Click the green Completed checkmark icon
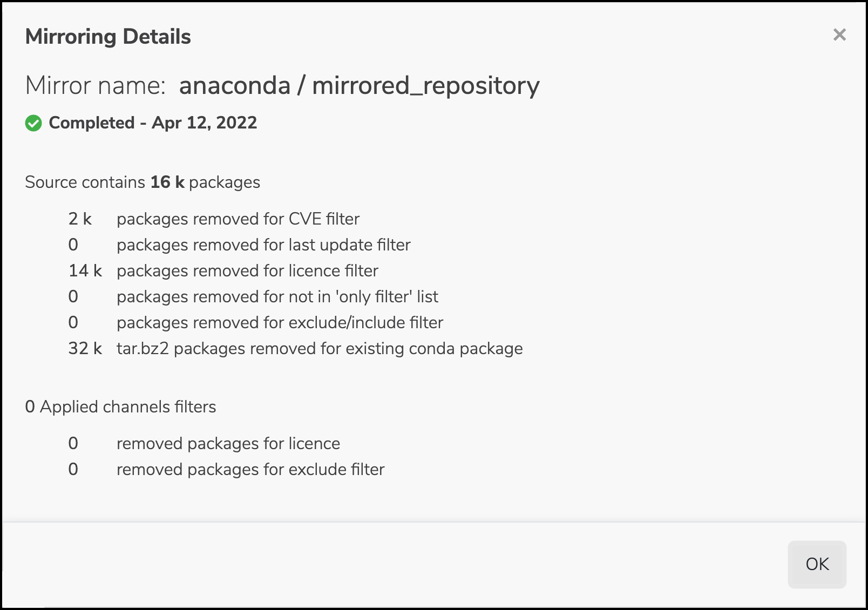The image size is (868, 610). pyautogui.click(x=33, y=123)
